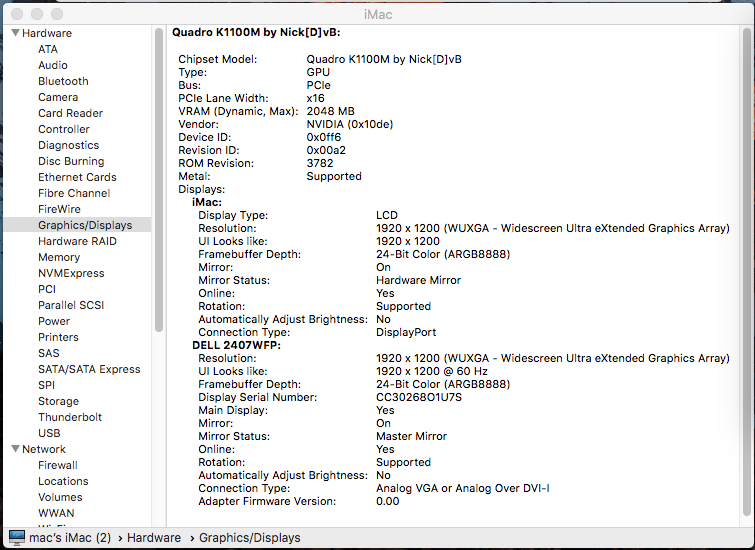Click the iMac display subsection heading

(x=207, y=202)
